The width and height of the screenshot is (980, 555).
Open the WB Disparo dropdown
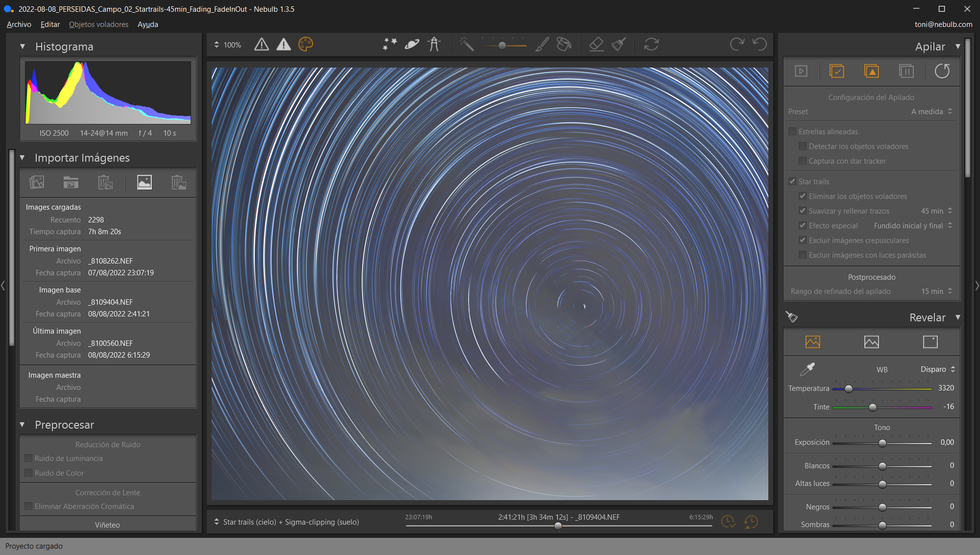pos(938,369)
